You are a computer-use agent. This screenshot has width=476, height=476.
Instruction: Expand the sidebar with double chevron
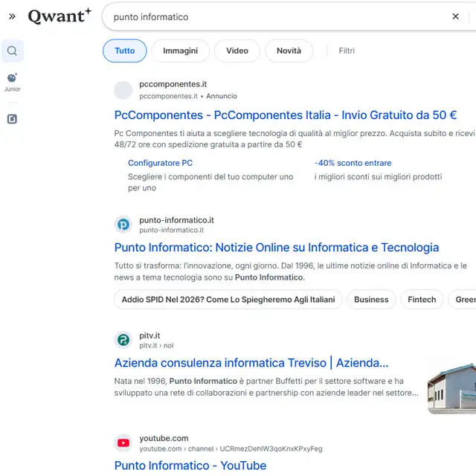pos(12,16)
